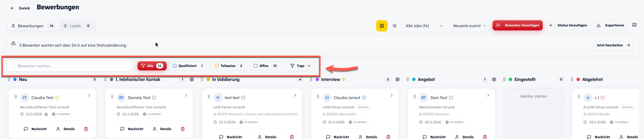This screenshot has height=139, width=644.
Task: Delete Claudia Test application via trash icon
Action: [x=86, y=129]
